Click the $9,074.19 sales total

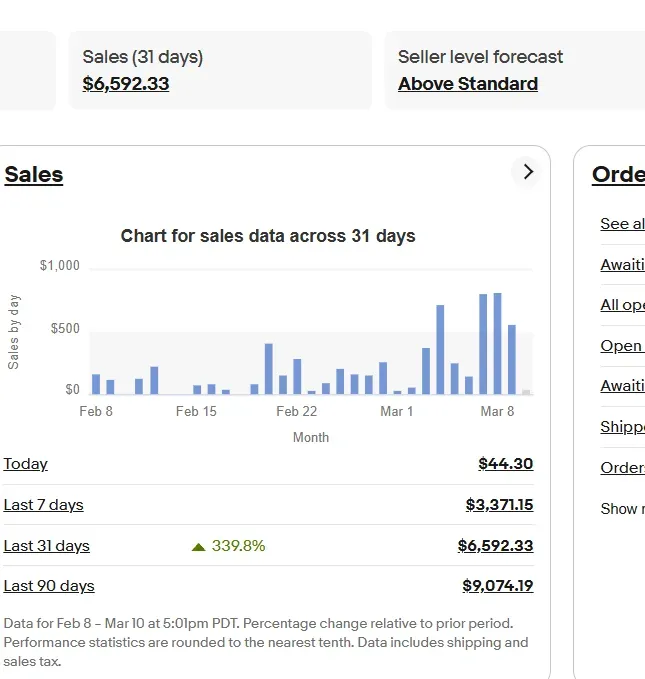click(x=497, y=586)
